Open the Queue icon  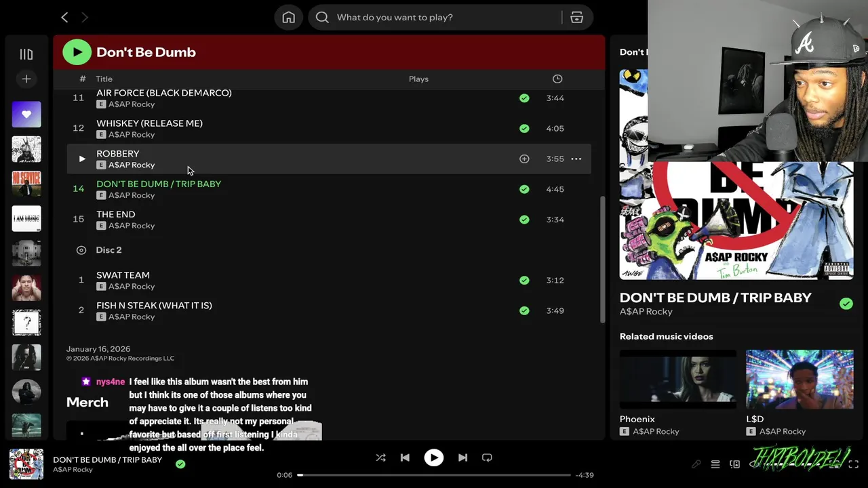point(715,464)
